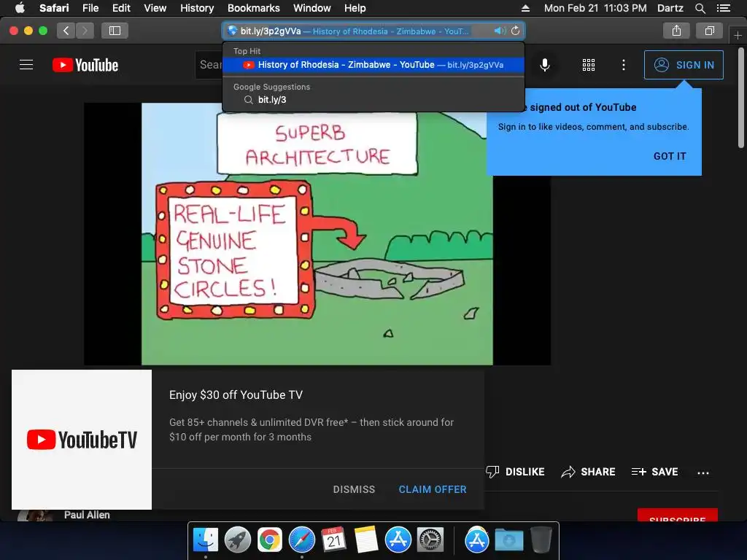Share the video
The height and width of the screenshot is (560, 747).
click(x=589, y=472)
